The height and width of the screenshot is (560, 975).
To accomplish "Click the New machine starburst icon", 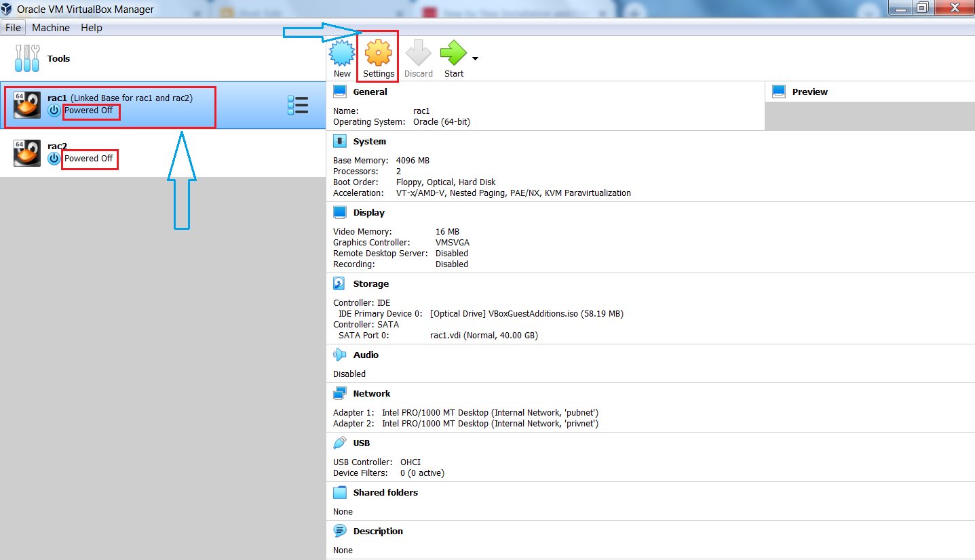I will click(x=342, y=53).
